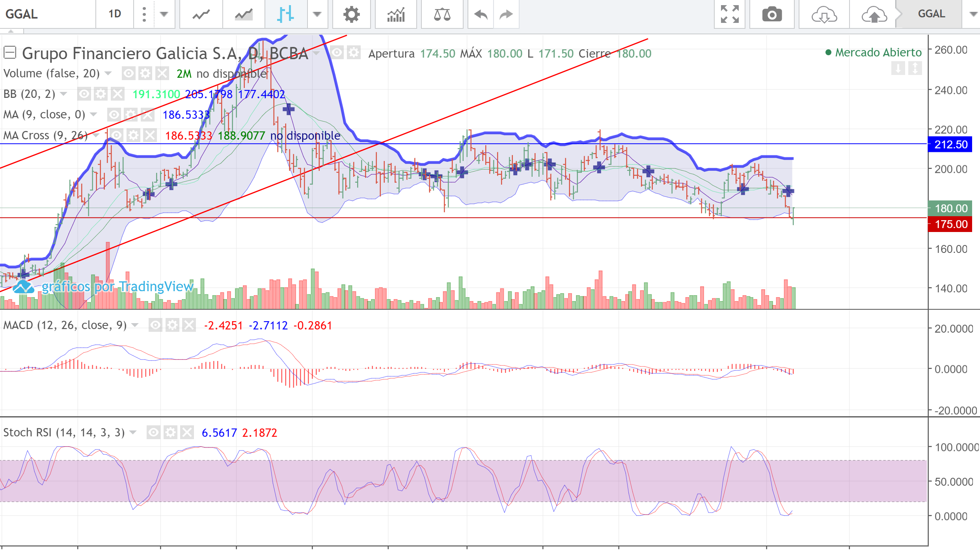Expand the interval options dropdown arrow
Viewport: 980px width, 550px height.
(164, 15)
